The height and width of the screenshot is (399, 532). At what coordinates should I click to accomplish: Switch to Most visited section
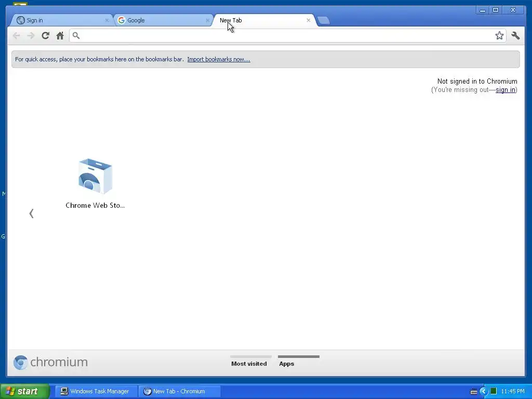pyautogui.click(x=251, y=362)
